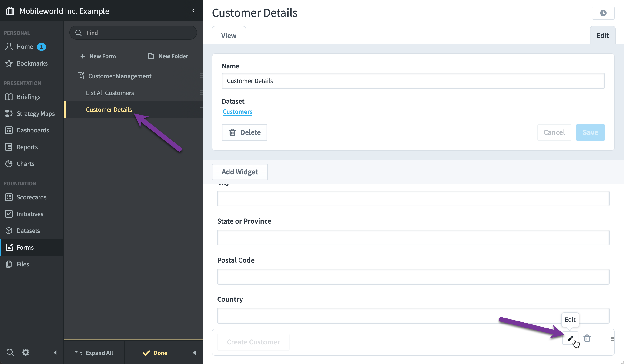Viewport: 624px width, 364px height.
Task: Open settings gear icon
Action: [x=26, y=352]
